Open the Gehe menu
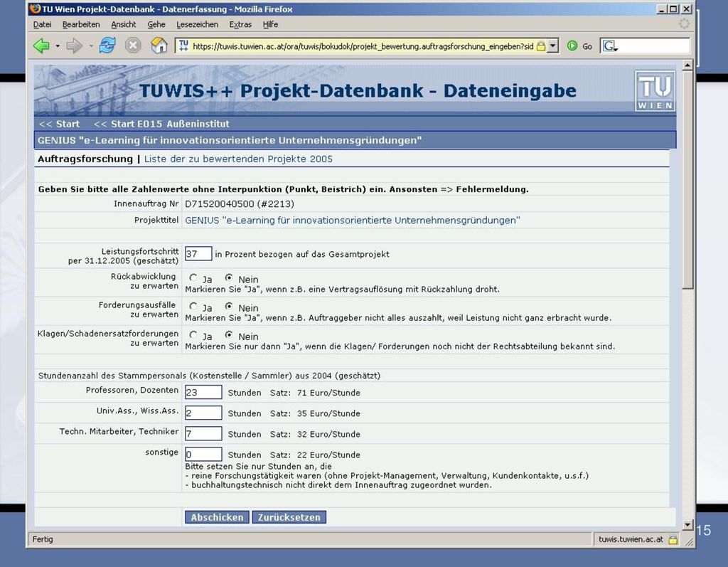 point(156,25)
